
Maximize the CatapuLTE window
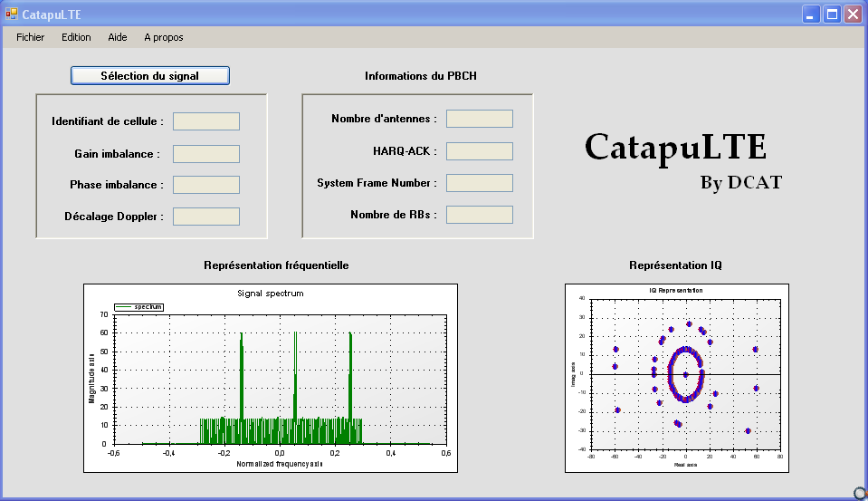tap(832, 14)
